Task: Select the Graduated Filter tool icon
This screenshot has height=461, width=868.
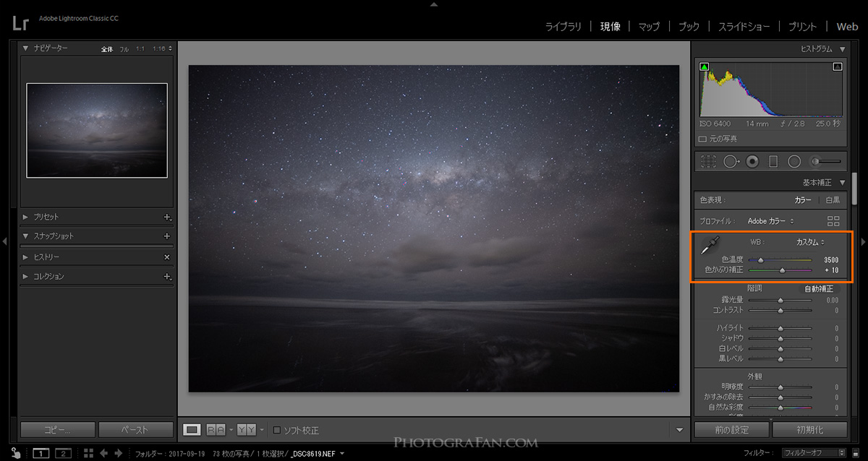Action: pyautogui.click(x=773, y=162)
